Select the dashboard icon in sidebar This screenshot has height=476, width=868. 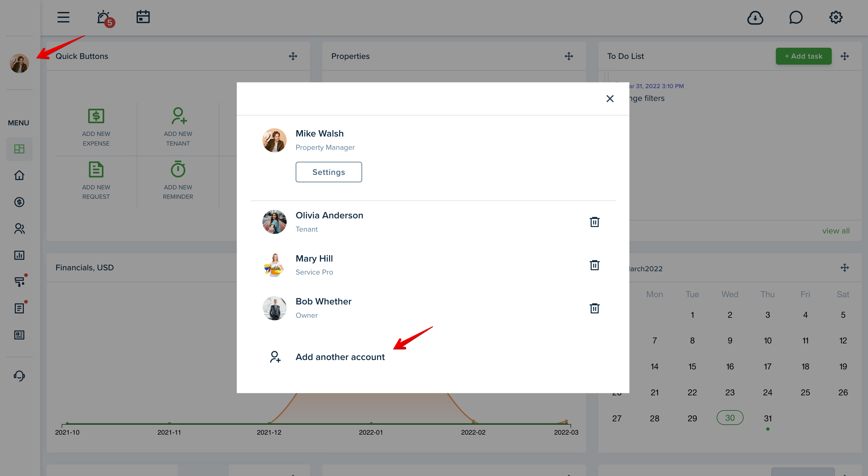coord(19,149)
